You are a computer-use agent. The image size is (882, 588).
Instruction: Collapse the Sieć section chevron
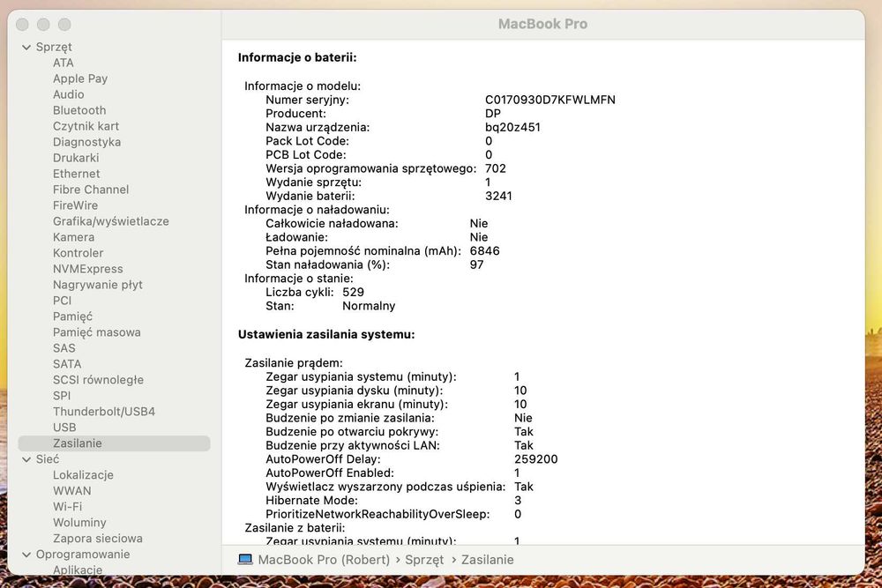pyautogui.click(x=26, y=459)
